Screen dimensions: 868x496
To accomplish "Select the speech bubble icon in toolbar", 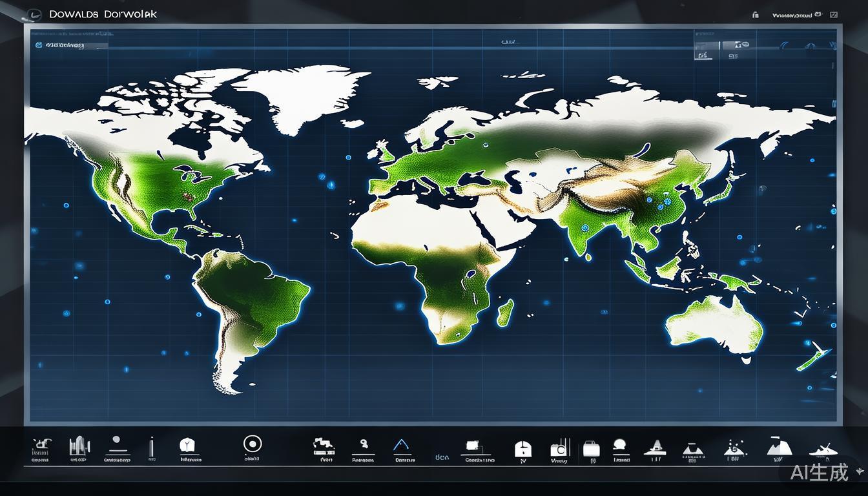I will pos(620,446).
